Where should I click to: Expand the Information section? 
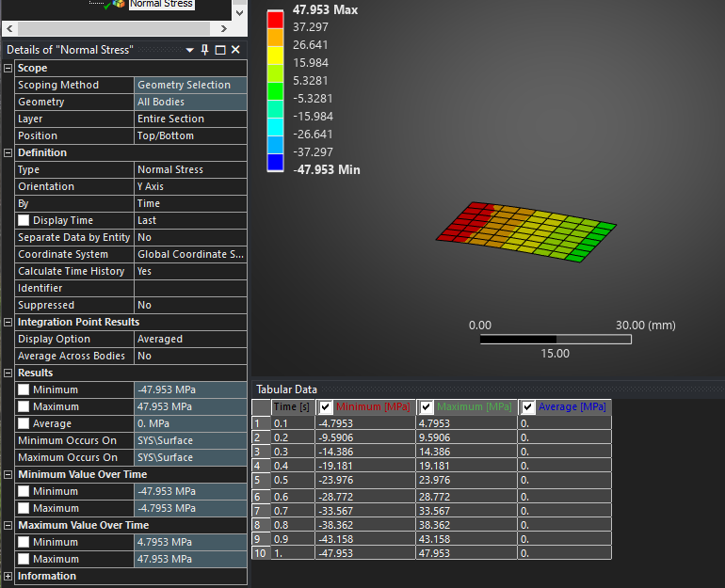click(x=8, y=576)
